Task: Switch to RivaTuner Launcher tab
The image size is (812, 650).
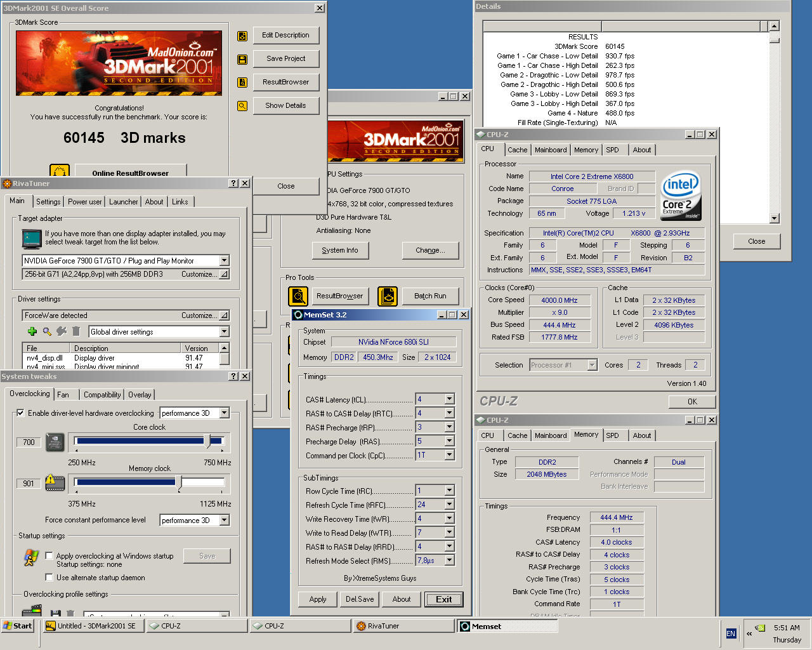Action: (123, 202)
